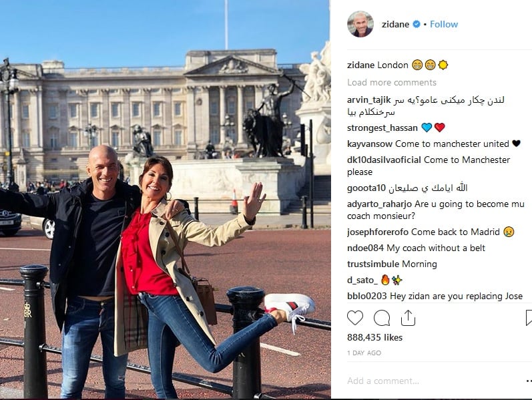The width and height of the screenshot is (532, 400).
Task: Click the verified badge next to zidane
Action: click(417, 24)
